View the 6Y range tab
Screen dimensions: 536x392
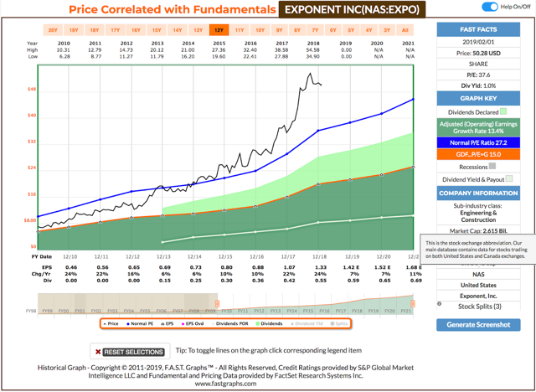click(333, 30)
